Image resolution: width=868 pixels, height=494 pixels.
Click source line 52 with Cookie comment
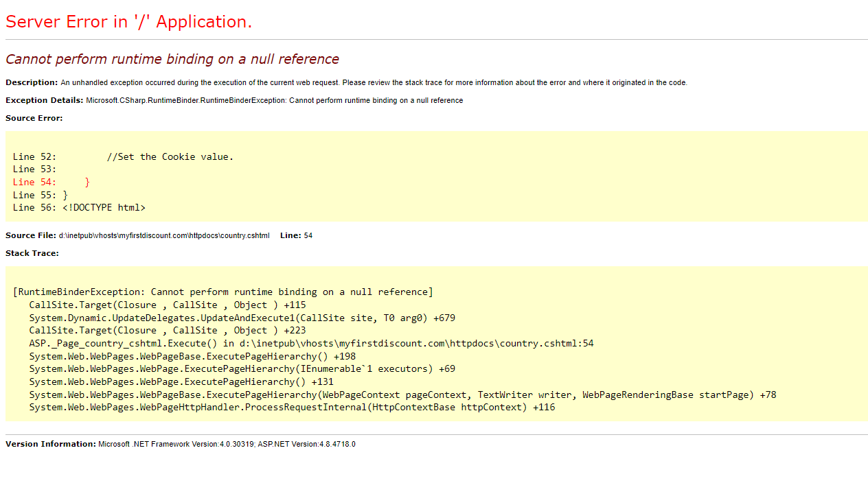(x=123, y=156)
